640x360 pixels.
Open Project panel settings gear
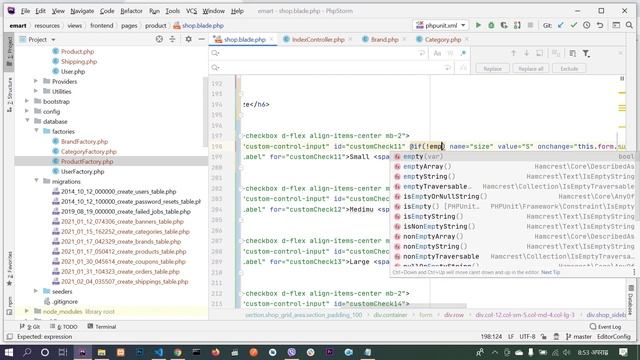(188, 39)
